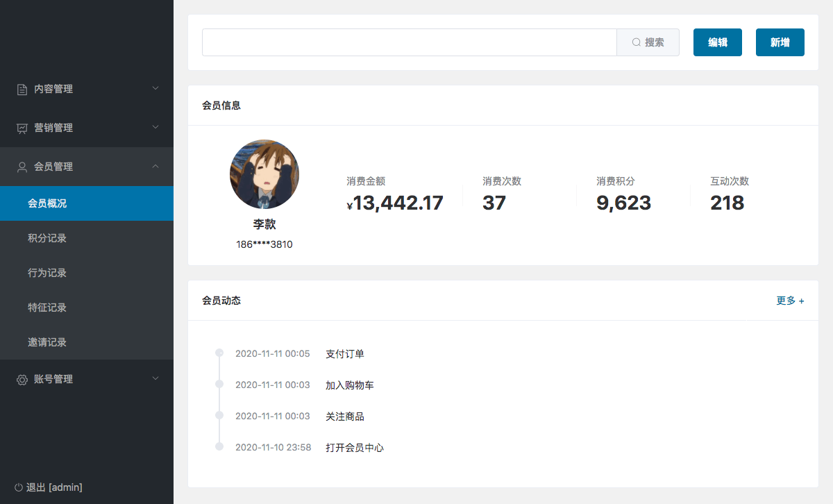Click timeline node for 关注商品
Image resolution: width=833 pixels, height=504 pixels.
click(x=219, y=415)
